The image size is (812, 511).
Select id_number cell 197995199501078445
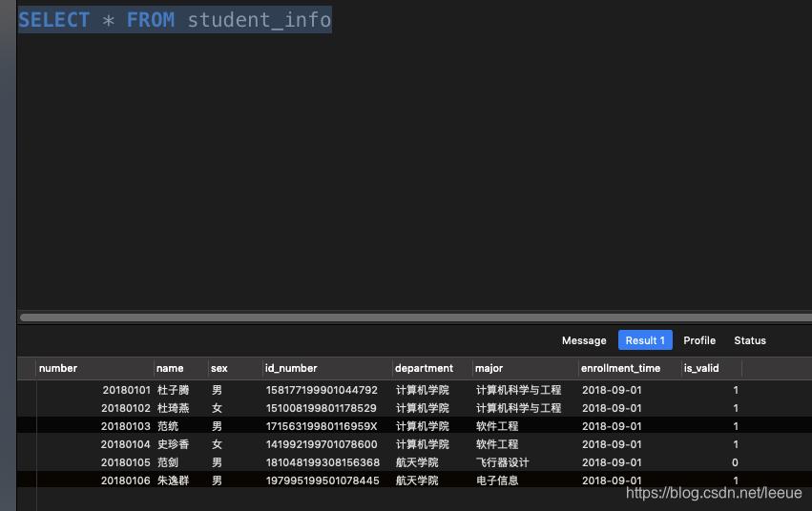click(x=323, y=480)
